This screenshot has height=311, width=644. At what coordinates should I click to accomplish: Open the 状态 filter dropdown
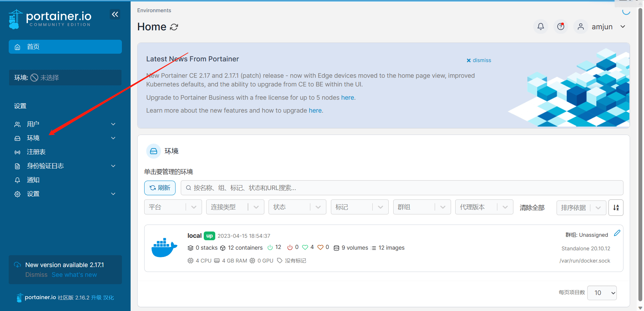(x=297, y=207)
